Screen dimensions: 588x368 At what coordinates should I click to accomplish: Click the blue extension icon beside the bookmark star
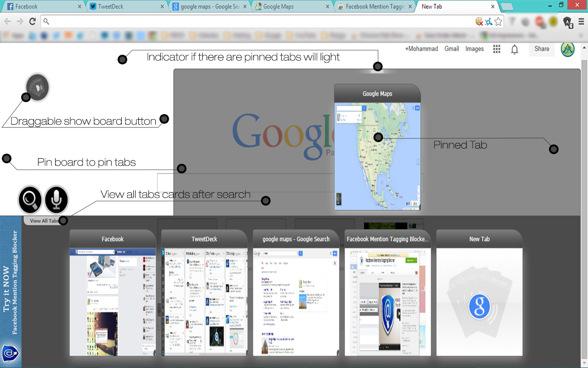(489, 22)
